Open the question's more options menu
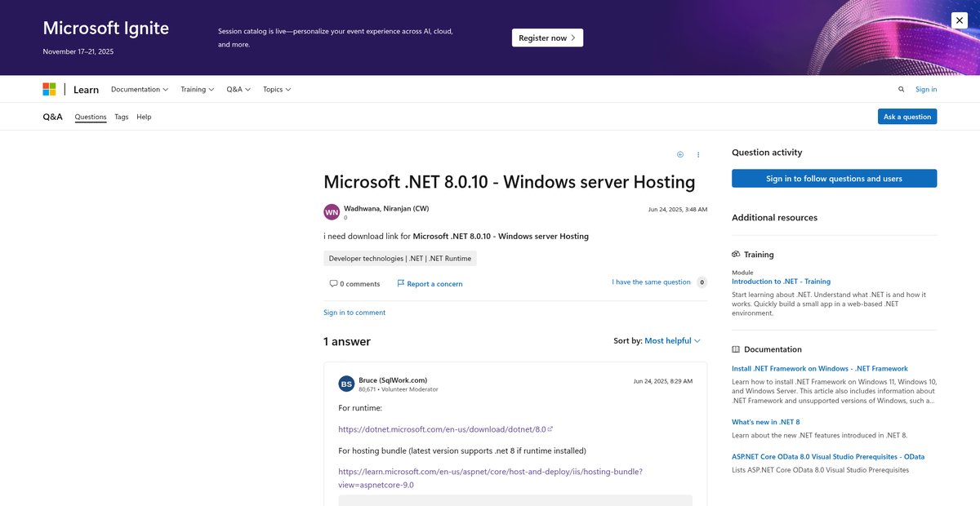Image resolution: width=980 pixels, height=506 pixels. (698, 154)
